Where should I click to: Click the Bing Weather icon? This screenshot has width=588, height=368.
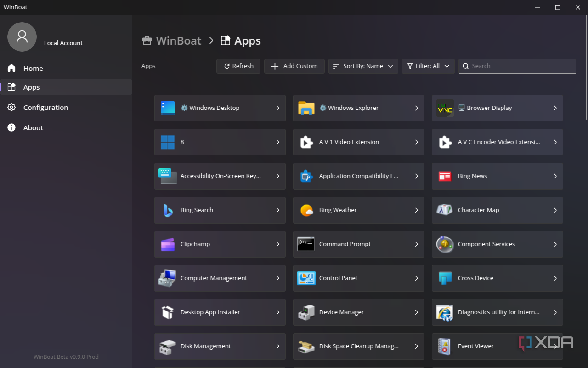point(306,210)
